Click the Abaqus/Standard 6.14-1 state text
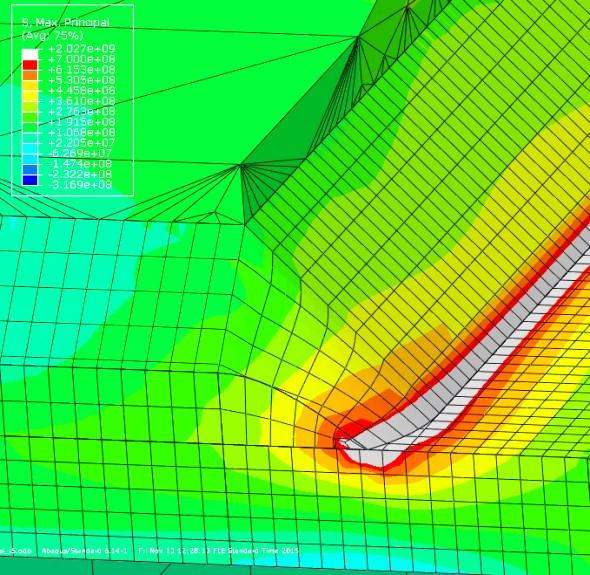 pos(84,551)
